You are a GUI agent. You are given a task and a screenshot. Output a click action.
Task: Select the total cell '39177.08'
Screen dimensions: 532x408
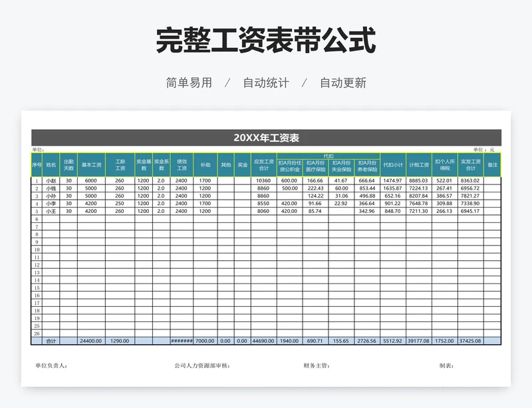tap(419, 341)
